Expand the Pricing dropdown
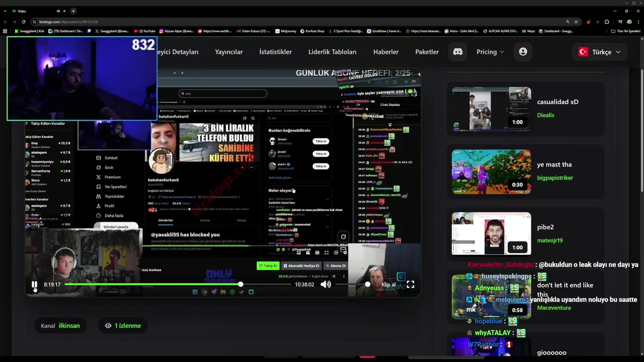Viewport: 644px width, 362px height. [490, 52]
